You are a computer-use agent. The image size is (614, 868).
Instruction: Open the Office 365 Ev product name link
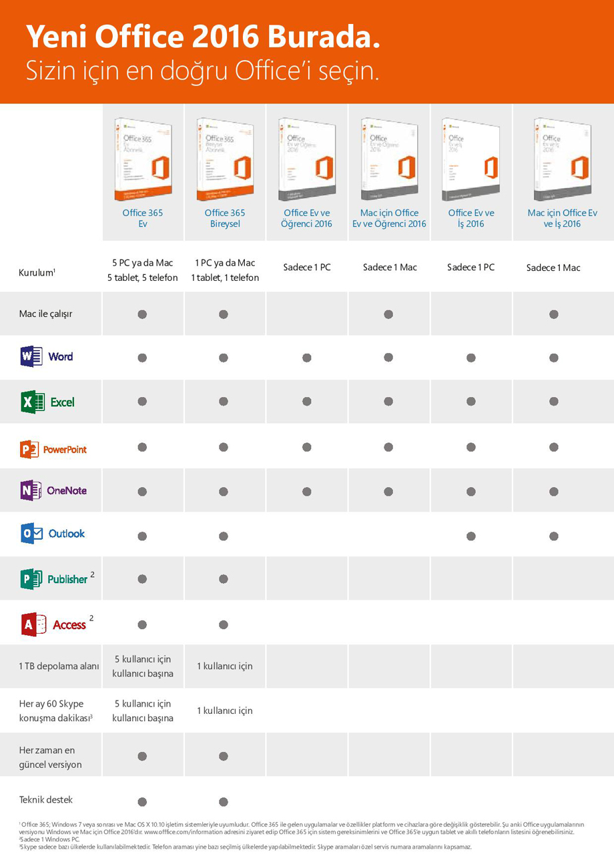tap(143, 218)
